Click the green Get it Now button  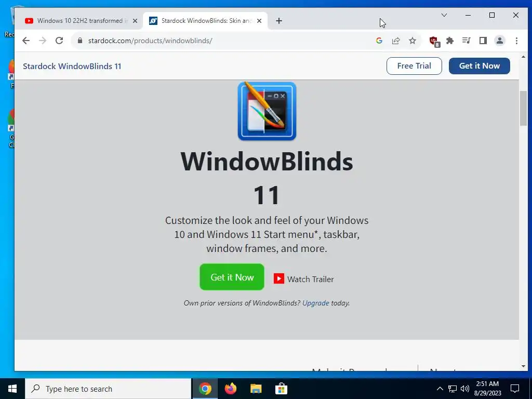(x=232, y=277)
